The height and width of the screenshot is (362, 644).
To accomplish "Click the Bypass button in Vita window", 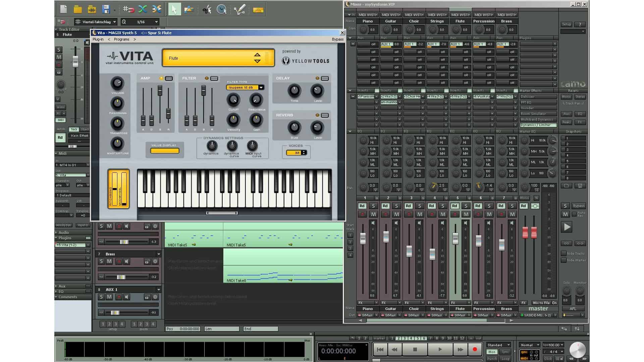I will click(x=337, y=39).
